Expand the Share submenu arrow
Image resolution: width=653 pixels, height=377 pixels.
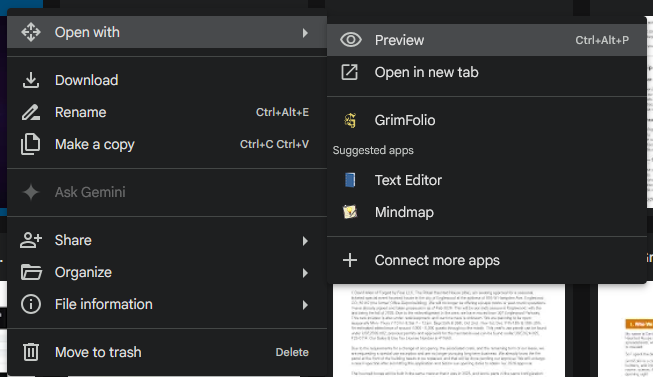pos(305,241)
